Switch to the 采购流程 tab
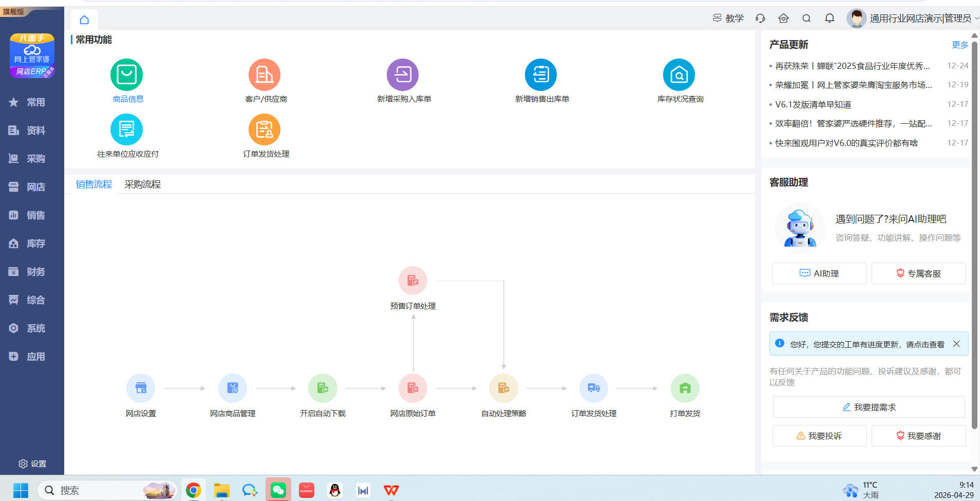 (x=142, y=184)
